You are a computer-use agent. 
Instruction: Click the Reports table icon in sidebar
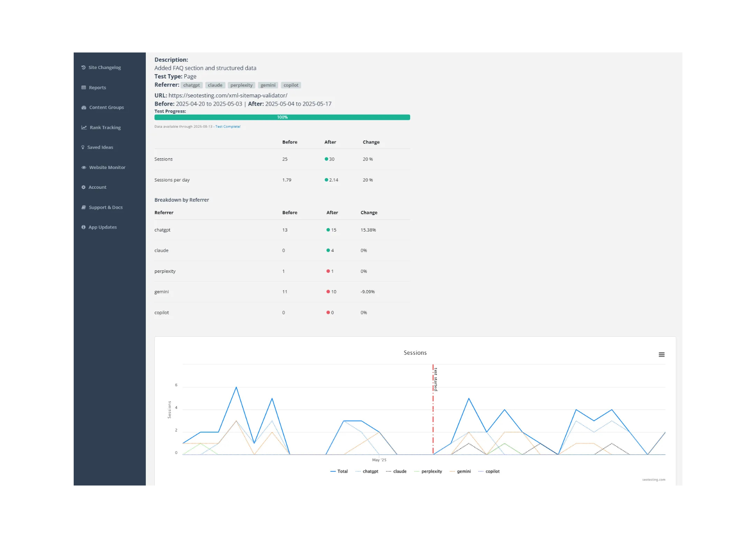tap(84, 88)
